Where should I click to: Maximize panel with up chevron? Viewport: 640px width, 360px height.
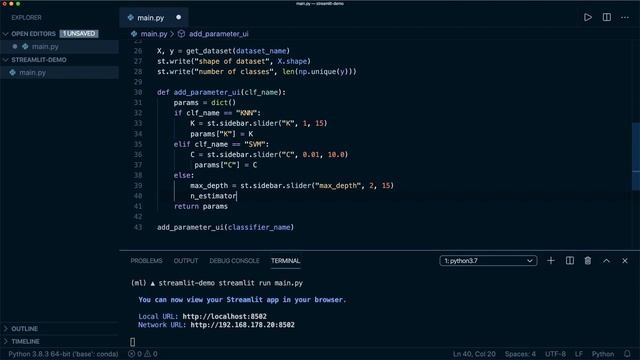pyautogui.click(x=607, y=260)
